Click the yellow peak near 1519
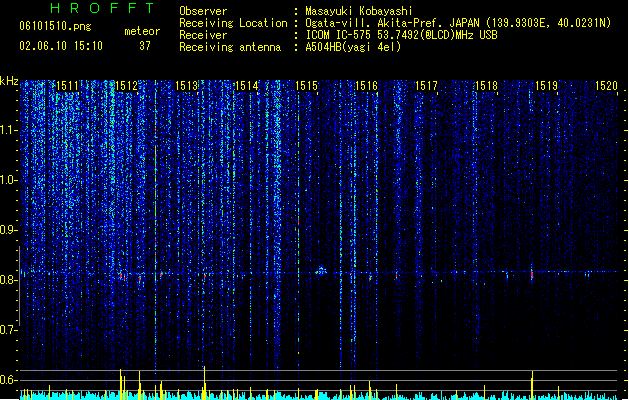Screen dimensions: 629x400 point(532,385)
